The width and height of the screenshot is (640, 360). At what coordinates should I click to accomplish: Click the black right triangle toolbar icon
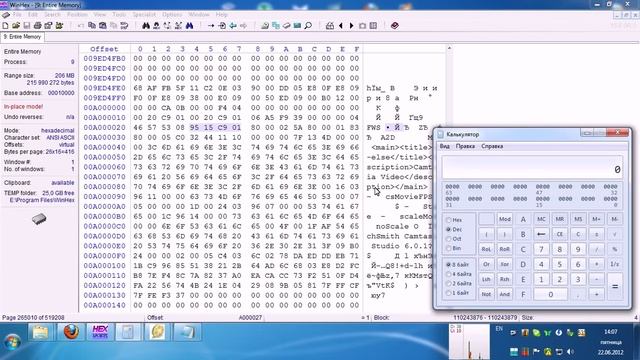pyautogui.click(x=351, y=26)
